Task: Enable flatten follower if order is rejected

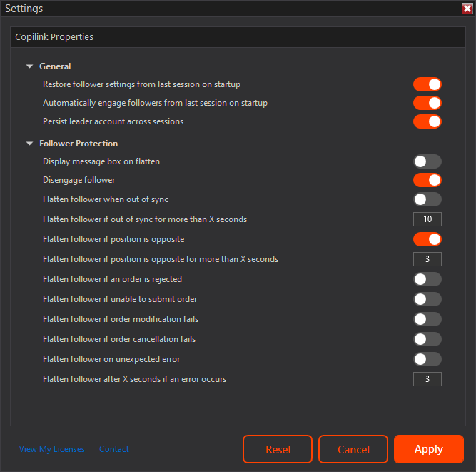Action: pos(427,279)
